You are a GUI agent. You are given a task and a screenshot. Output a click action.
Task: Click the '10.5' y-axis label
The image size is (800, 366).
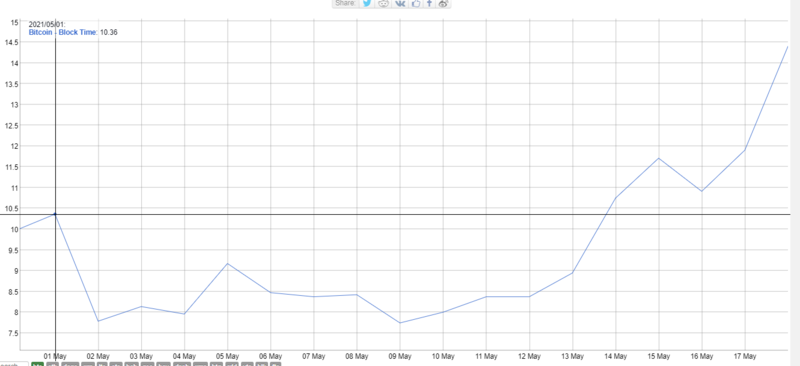coord(11,208)
